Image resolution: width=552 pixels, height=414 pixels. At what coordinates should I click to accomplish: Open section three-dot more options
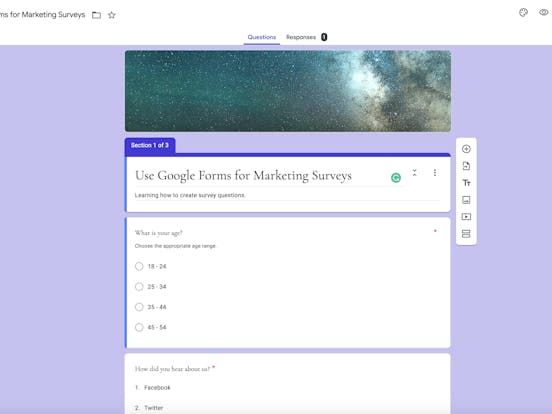435,172
